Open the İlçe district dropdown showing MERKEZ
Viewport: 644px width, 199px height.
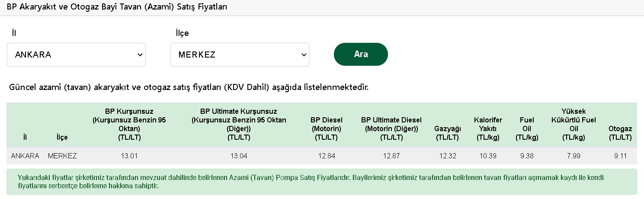click(x=240, y=55)
